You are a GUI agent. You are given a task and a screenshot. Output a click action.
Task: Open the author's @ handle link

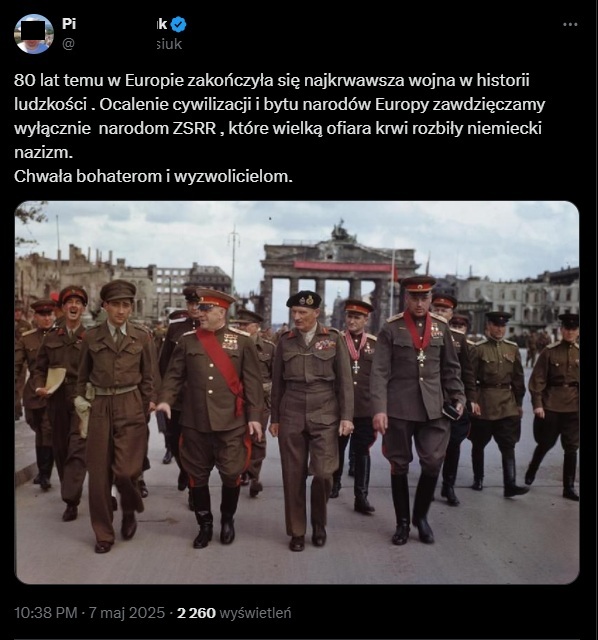click(122, 44)
